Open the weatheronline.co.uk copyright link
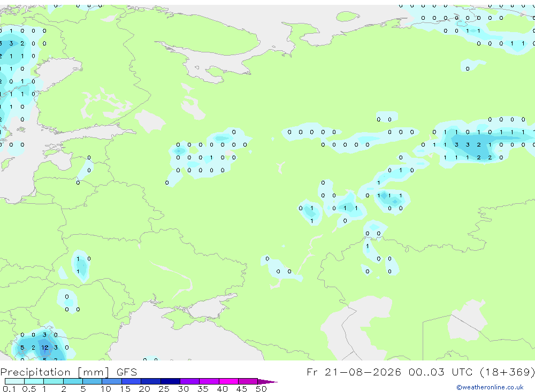The width and height of the screenshot is (535, 392). click(x=490, y=387)
